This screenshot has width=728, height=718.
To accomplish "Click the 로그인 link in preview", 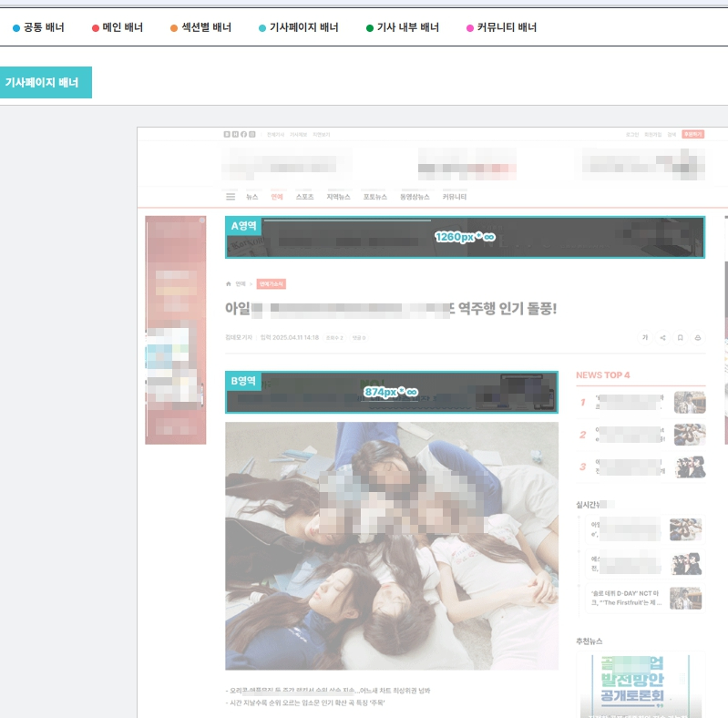I will (632, 135).
